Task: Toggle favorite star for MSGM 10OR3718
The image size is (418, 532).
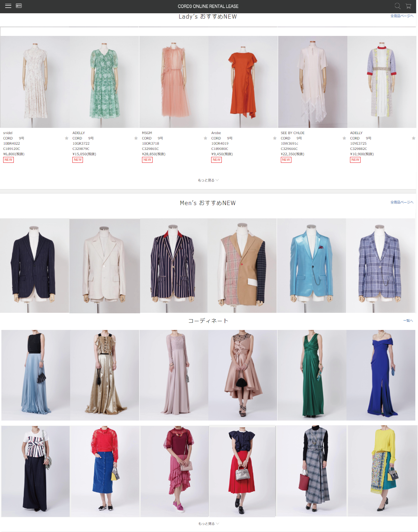Action: click(205, 138)
